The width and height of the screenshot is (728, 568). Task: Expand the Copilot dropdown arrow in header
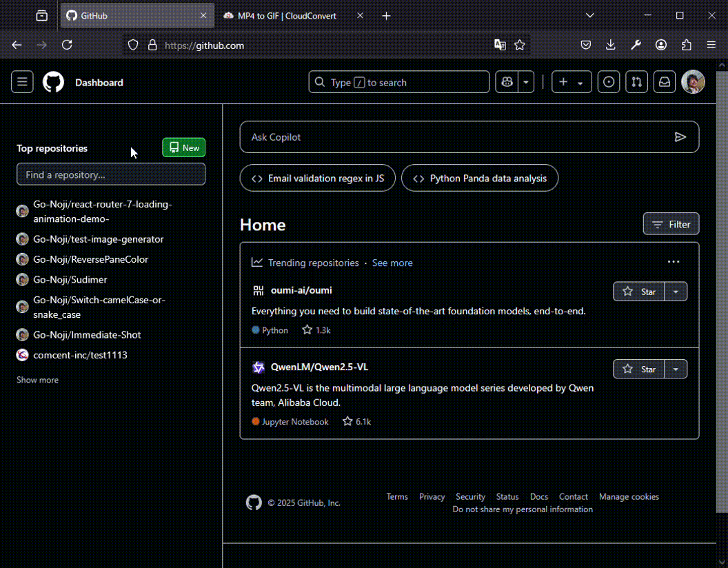(x=526, y=82)
